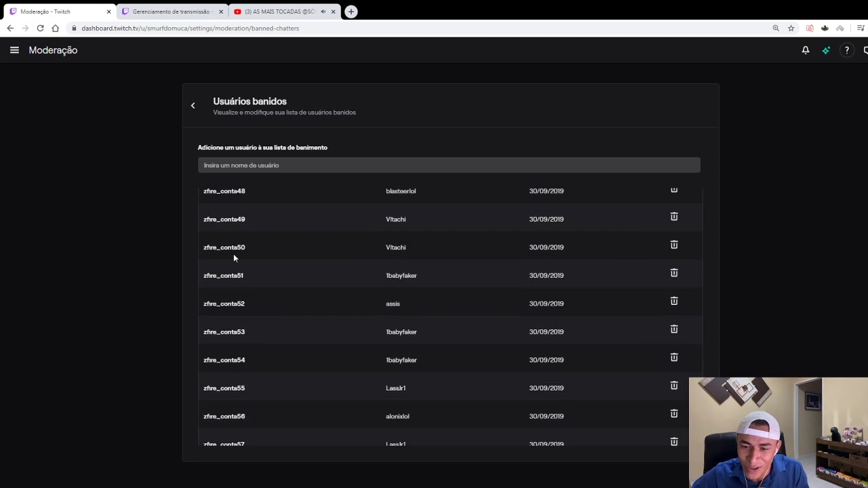Open a new browser tab
The height and width of the screenshot is (488, 868).
click(x=351, y=12)
